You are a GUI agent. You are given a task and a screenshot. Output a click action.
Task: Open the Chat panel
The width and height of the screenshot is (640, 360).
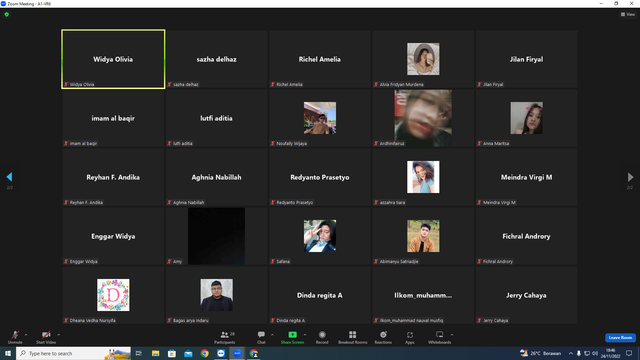click(x=261, y=337)
